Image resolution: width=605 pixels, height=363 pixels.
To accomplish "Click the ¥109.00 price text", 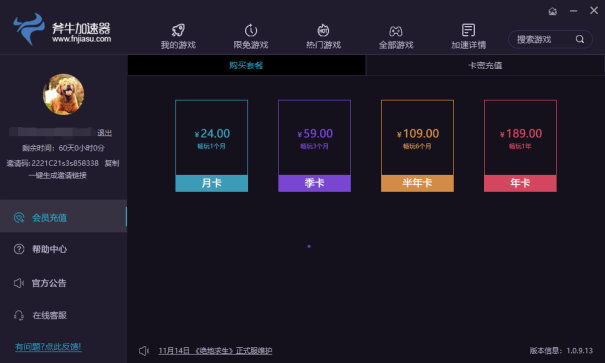I will click(x=418, y=133).
